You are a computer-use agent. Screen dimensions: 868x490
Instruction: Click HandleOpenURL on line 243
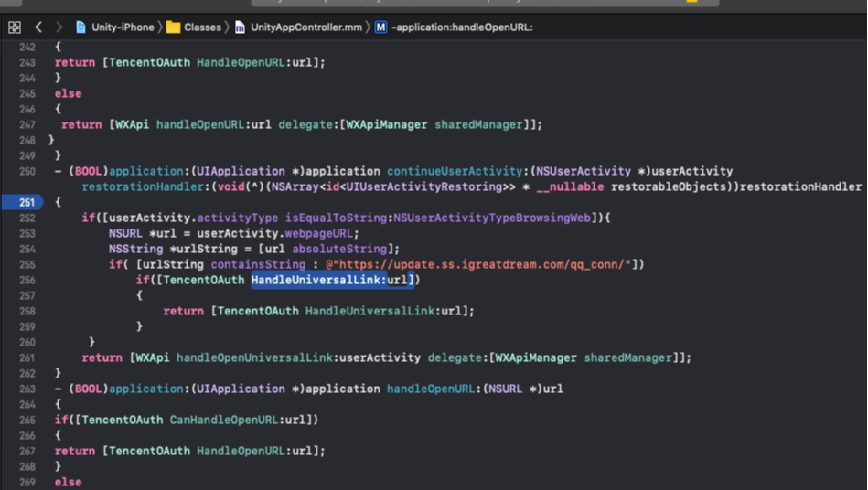(241, 62)
